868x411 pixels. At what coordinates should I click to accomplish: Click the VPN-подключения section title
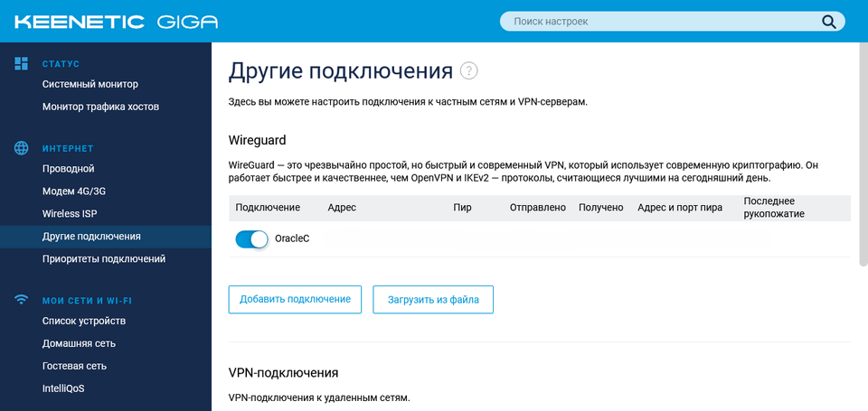coord(283,373)
